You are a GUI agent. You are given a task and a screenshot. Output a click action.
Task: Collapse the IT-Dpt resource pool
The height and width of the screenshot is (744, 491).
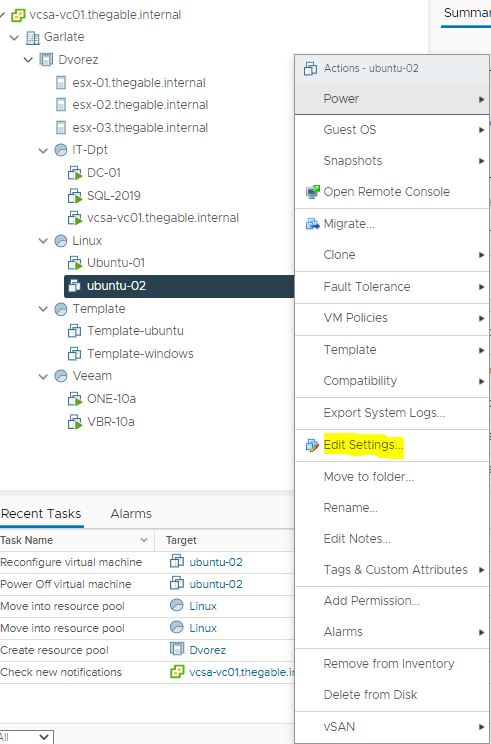44,150
